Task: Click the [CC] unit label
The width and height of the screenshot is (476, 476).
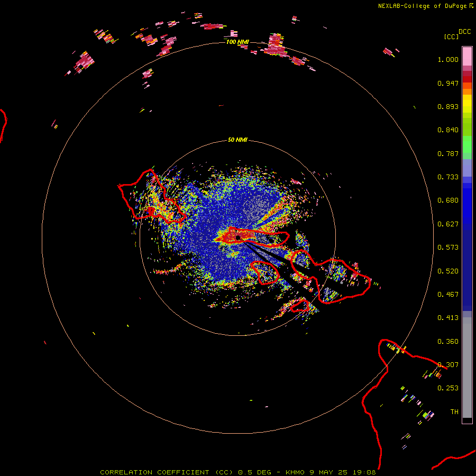Action: [x=451, y=36]
